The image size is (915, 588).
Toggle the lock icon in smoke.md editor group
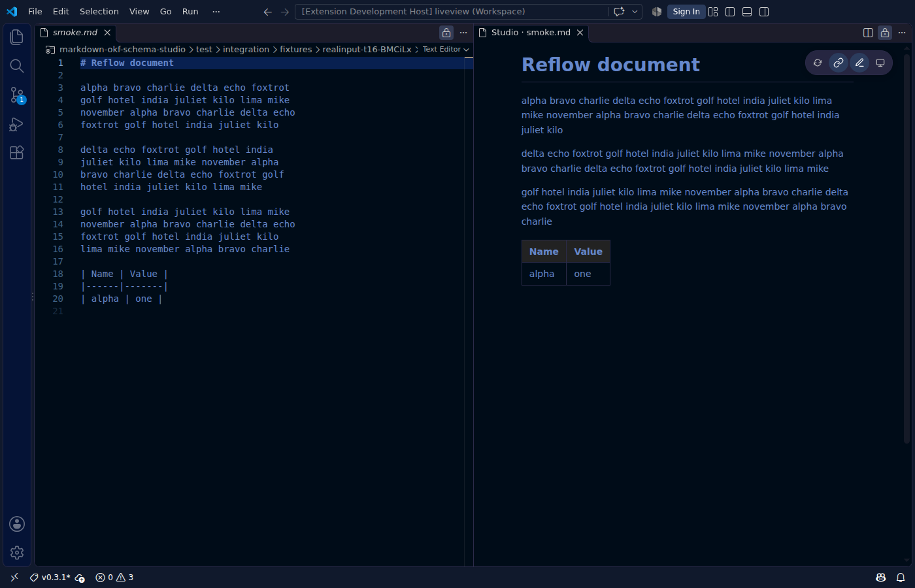(x=446, y=33)
